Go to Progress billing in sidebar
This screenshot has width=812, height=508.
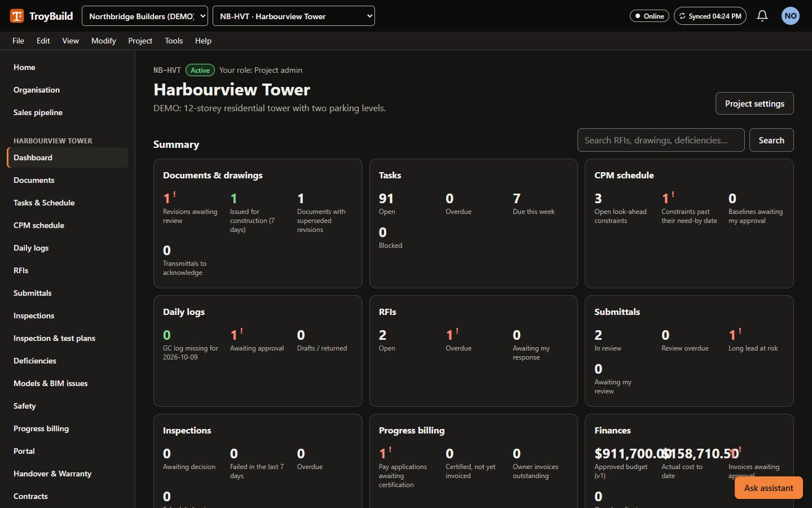tap(68, 428)
